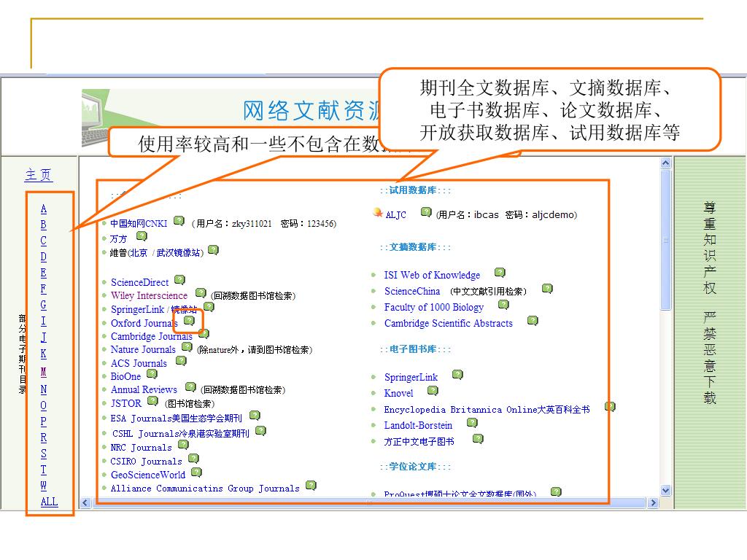Viewport: 747px width, 560px height.
Task: Click info icon after ScienceChina 中文文献引用检索
Action: tap(547, 289)
